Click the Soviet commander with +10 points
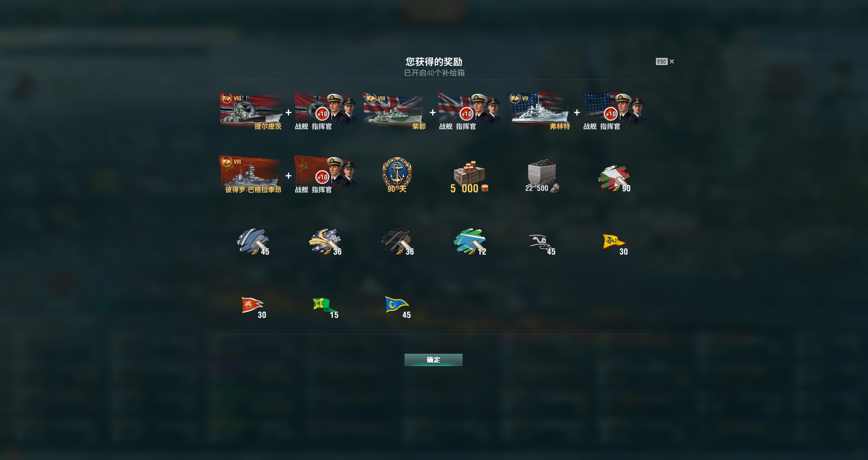Viewport: 868px width, 460px height. (325, 175)
